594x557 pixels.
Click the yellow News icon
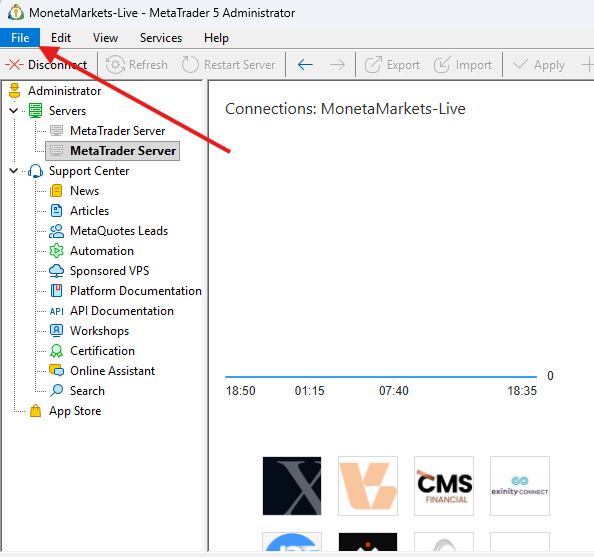click(56, 191)
